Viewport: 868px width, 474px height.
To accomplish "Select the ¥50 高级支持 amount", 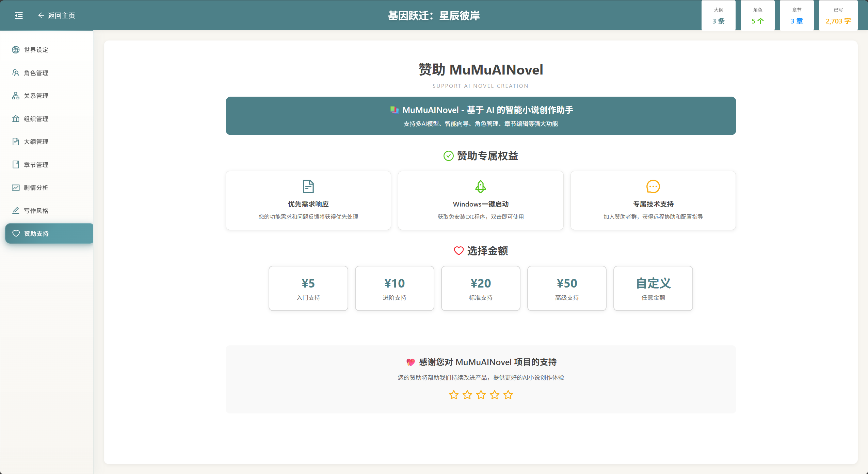I will 567,288.
